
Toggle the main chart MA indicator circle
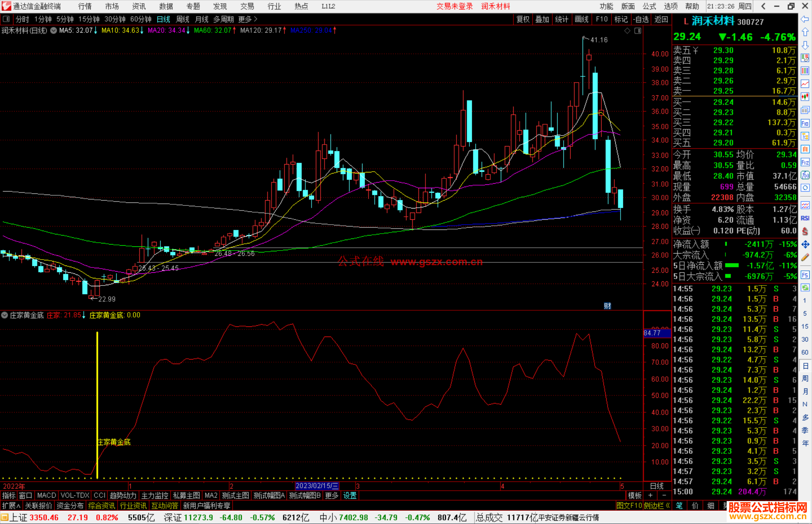pos(53,30)
